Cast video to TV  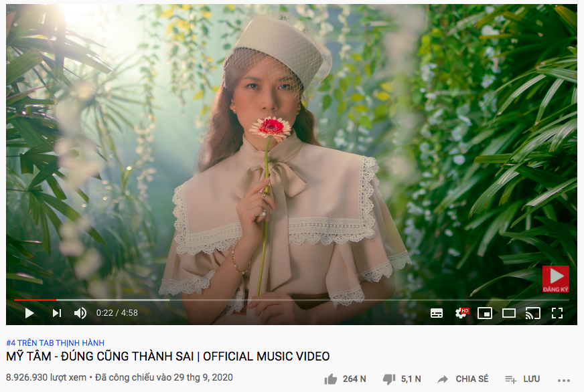[x=532, y=313]
